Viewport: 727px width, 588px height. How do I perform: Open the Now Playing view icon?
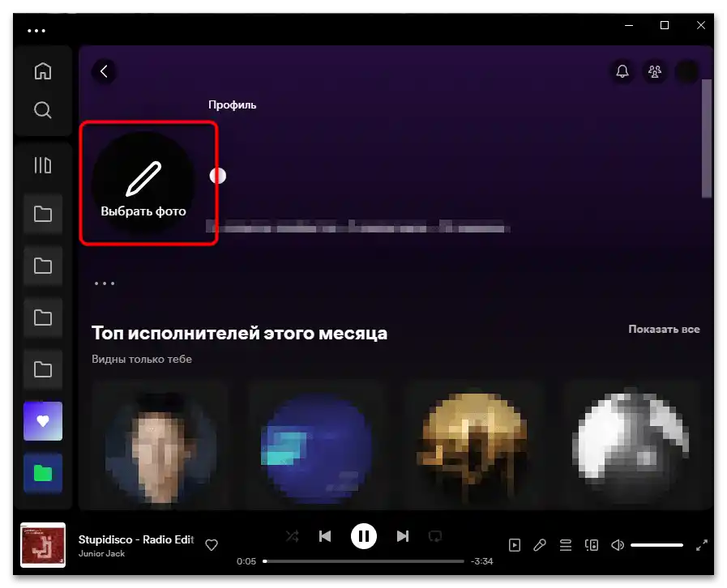coord(515,545)
